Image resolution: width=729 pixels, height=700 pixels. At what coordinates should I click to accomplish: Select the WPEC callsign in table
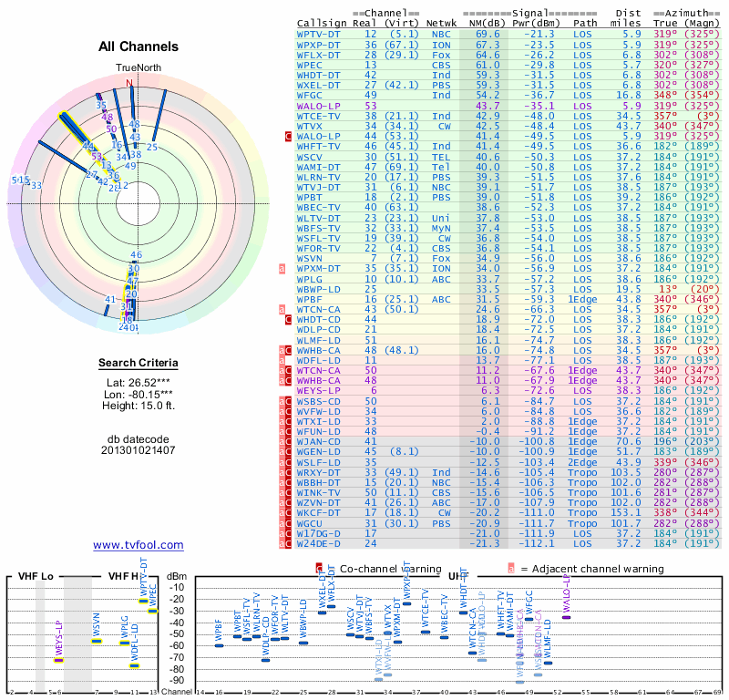point(310,65)
